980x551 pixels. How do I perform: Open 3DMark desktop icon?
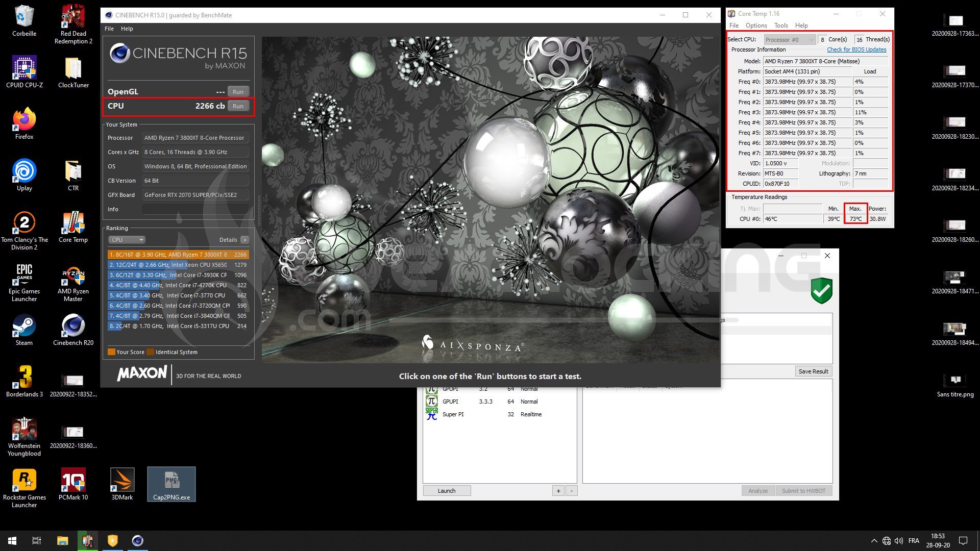click(x=122, y=485)
